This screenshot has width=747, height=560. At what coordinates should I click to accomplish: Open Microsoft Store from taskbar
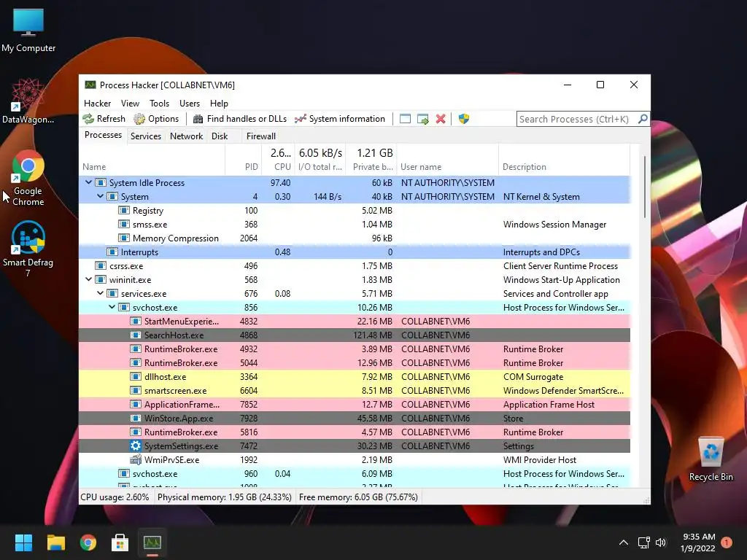coord(120,542)
